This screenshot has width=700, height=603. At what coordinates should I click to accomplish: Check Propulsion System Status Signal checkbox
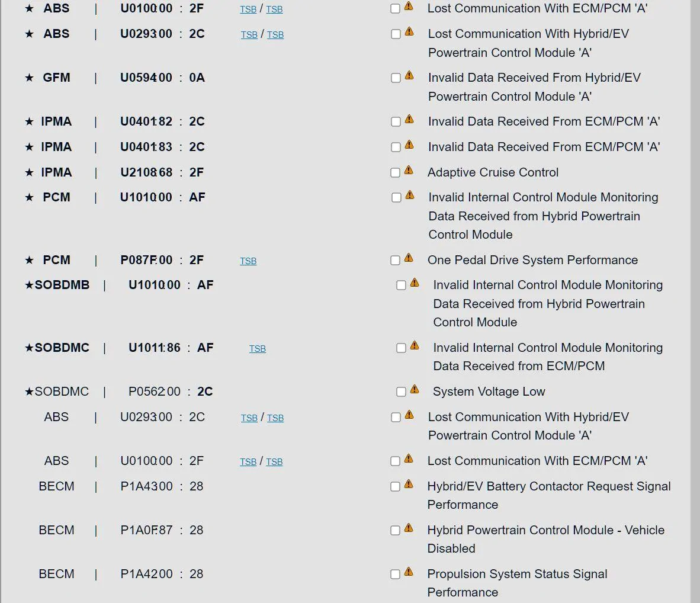[395, 575]
